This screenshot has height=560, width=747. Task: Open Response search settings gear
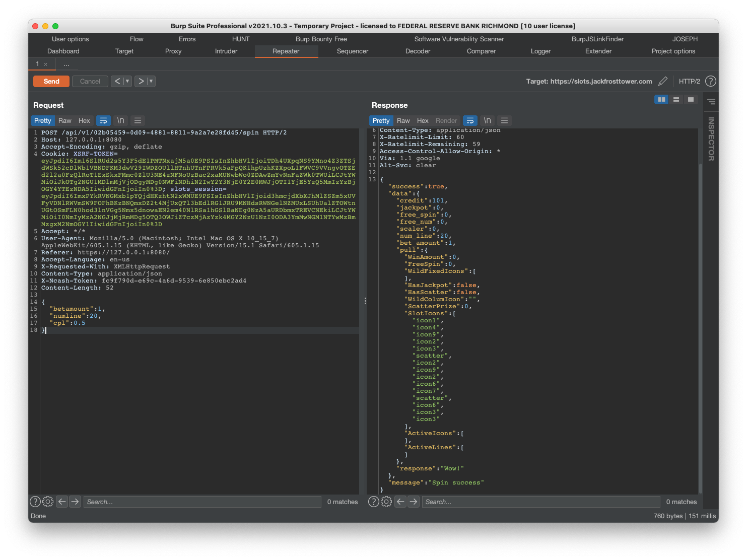pyautogui.click(x=386, y=502)
